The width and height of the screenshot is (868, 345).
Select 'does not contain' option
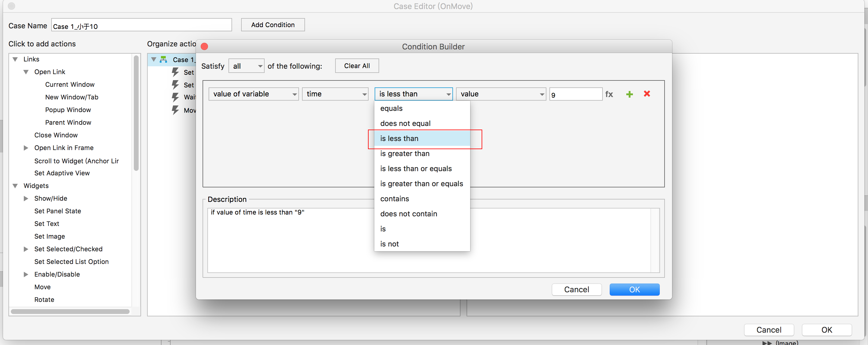(x=408, y=214)
